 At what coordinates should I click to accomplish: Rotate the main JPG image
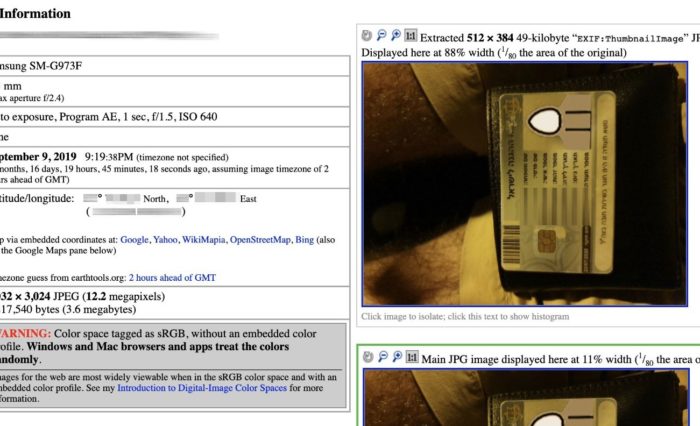[x=368, y=357]
